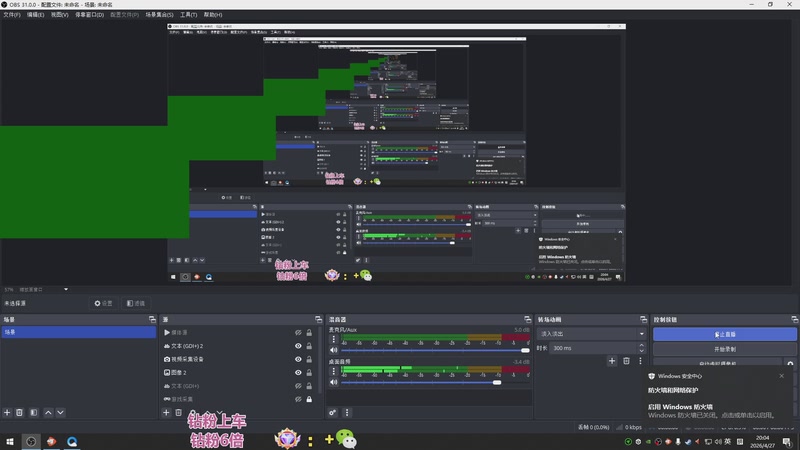
Task: Select 场景 in scenes list
Action: 78,332
